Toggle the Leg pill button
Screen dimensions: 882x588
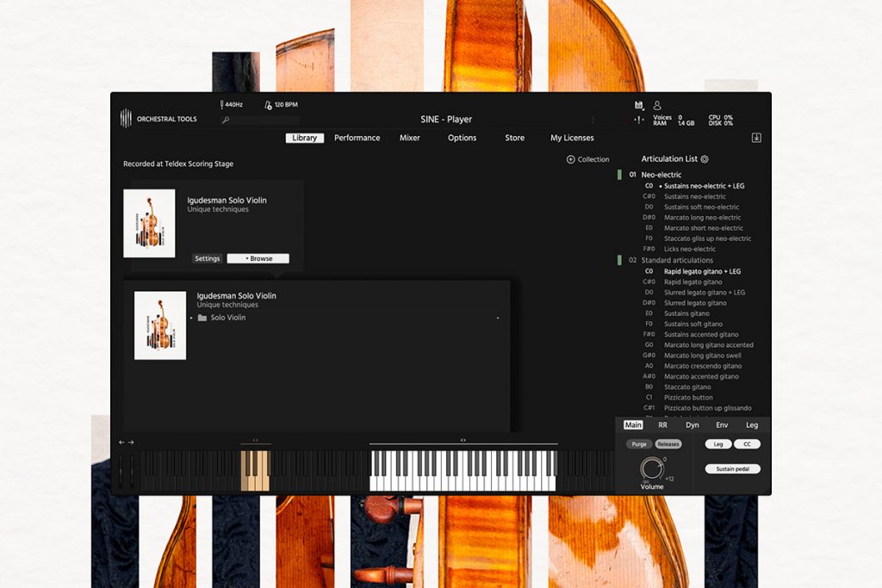tap(718, 444)
